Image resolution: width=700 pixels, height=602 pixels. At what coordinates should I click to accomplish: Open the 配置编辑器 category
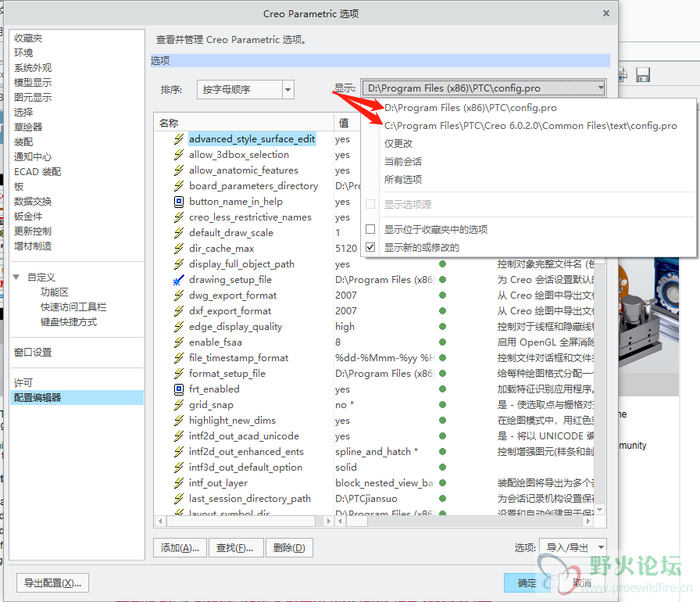point(77,397)
